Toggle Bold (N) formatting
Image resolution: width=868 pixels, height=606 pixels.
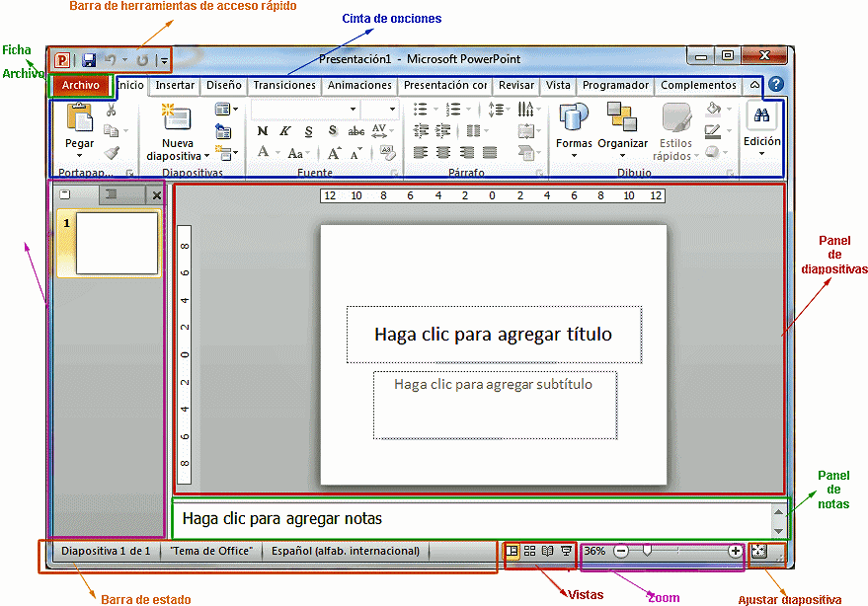pos(263,131)
